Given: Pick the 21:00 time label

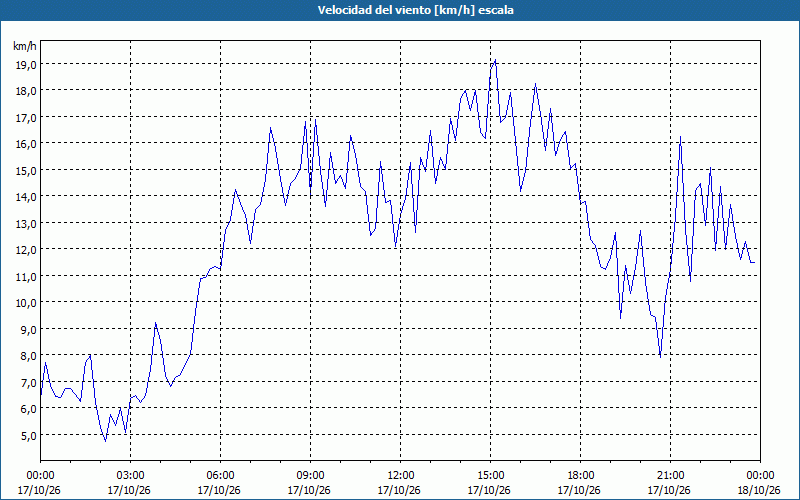Looking at the screenshot, I should [670, 476].
